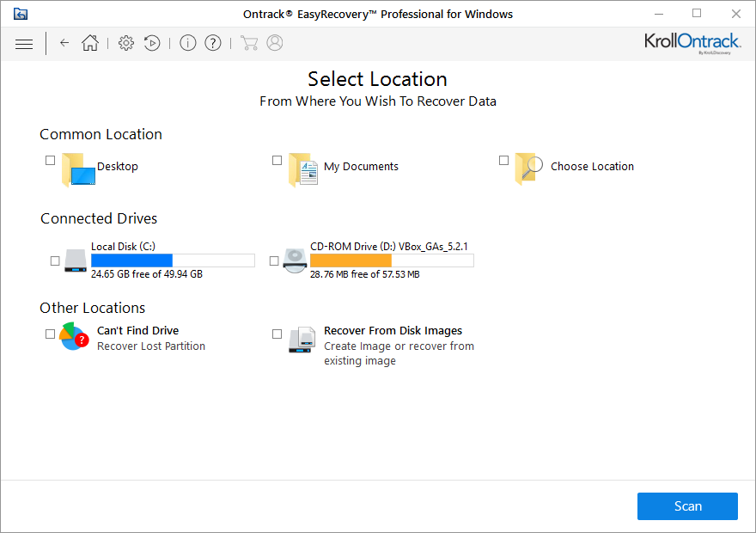This screenshot has height=533, width=756.
Task: Click the Can't Find Drive pie icon
Action: (74, 337)
